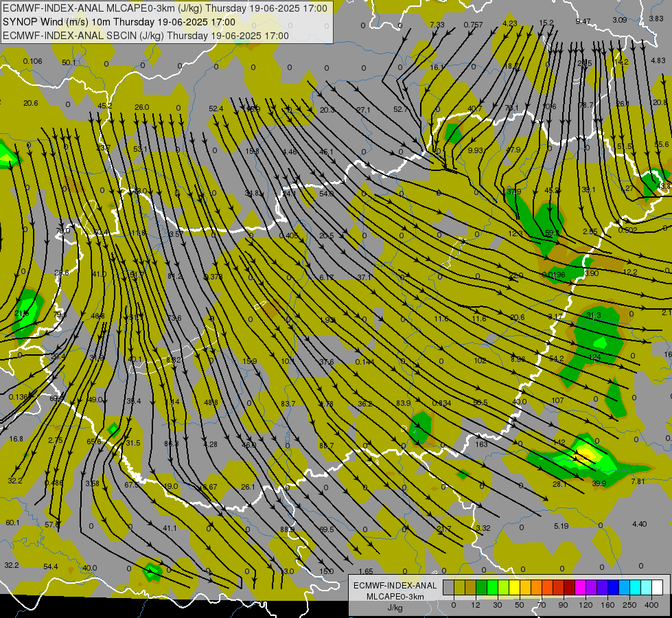
Task: Click the map value '3.83'
Action: coord(656,19)
